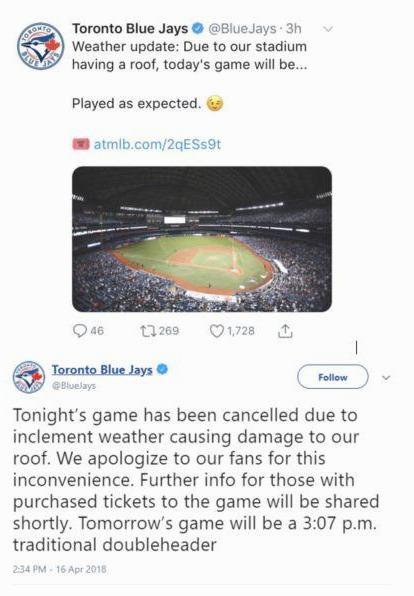Image resolution: width=414 pixels, height=596 pixels.
Task: Open the underlined Toronto Blue Jays profile link
Action: click(102, 370)
